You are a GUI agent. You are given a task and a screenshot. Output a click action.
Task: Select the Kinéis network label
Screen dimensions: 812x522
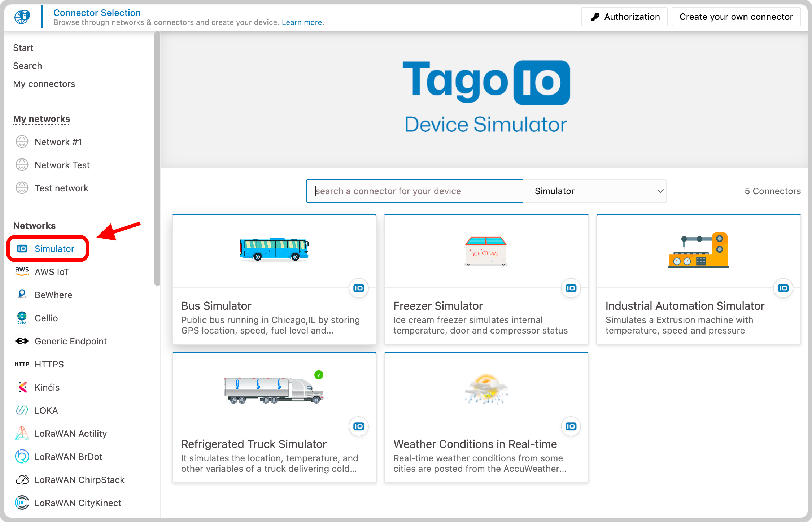click(47, 387)
